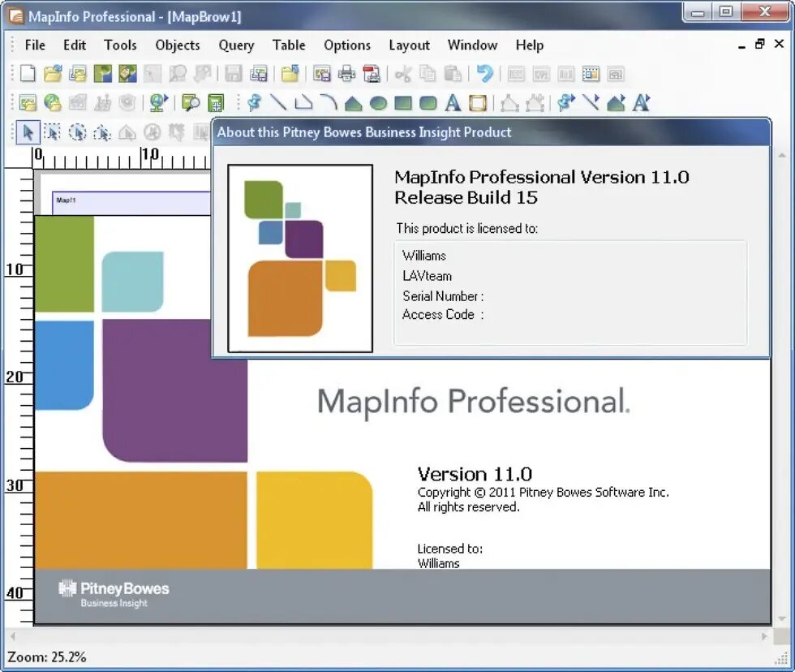Image resolution: width=795 pixels, height=672 pixels.
Task: Click the horizontal scrollbar left arrow
Action: [x=13, y=636]
